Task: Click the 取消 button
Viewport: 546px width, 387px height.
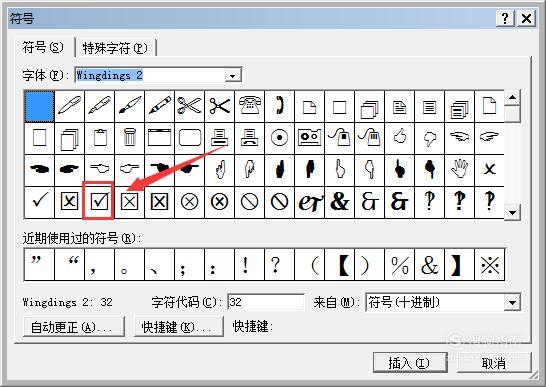Action: click(x=494, y=363)
